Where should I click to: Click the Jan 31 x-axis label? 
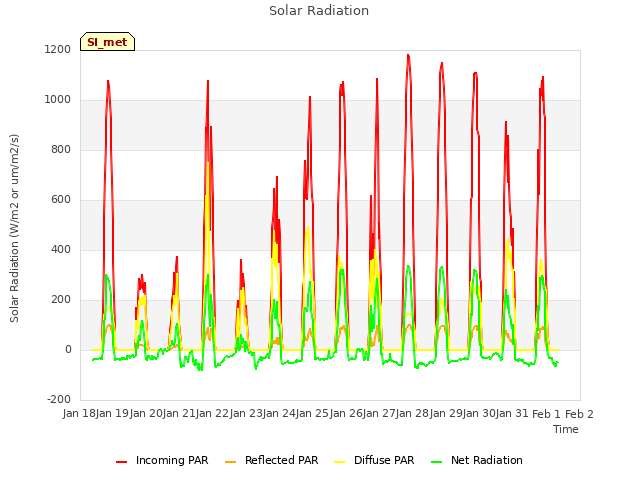coord(512,414)
